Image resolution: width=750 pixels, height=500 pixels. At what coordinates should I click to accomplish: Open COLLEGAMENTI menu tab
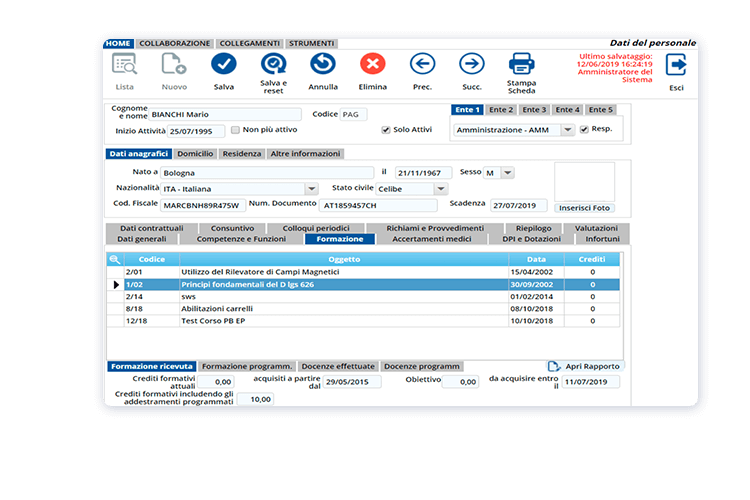tap(250, 44)
